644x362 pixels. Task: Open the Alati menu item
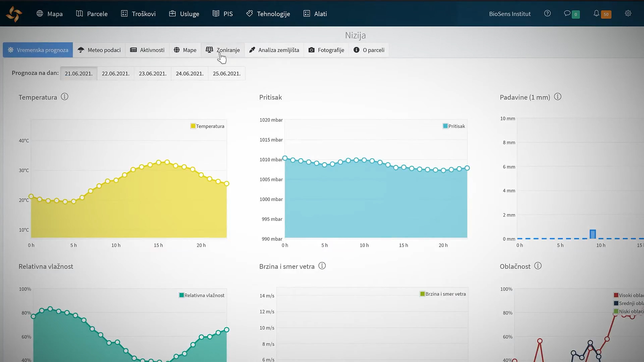click(x=315, y=14)
